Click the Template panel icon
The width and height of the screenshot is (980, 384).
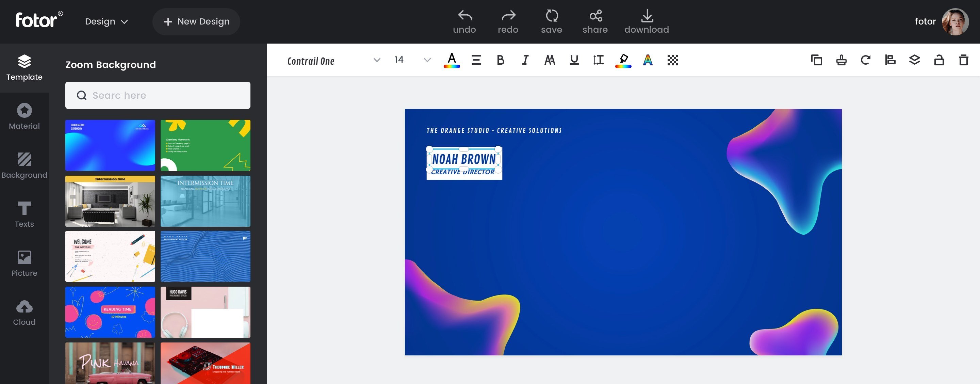click(24, 67)
